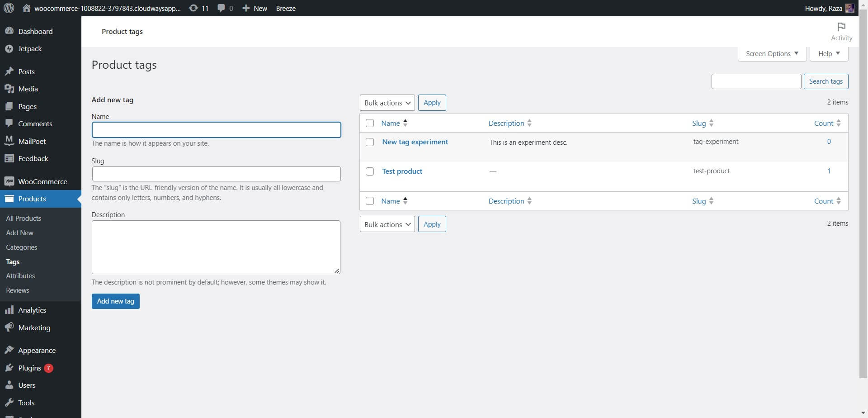Screen dimensions: 868x418
Task: Open the Tags submenu item
Action: click(x=13, y=262)
